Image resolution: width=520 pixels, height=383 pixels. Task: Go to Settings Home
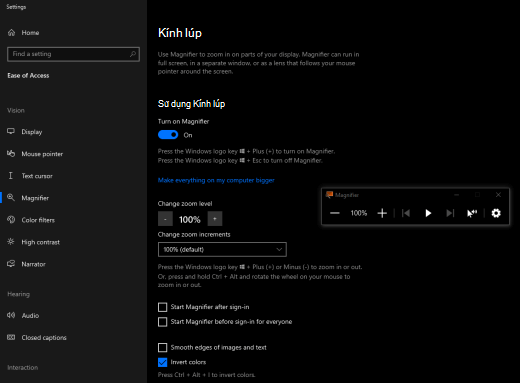[x=23, y=33]
